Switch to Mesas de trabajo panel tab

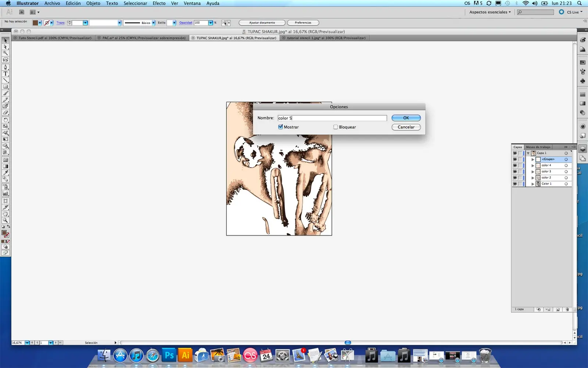pyautogui.click(x=538, y=147)
